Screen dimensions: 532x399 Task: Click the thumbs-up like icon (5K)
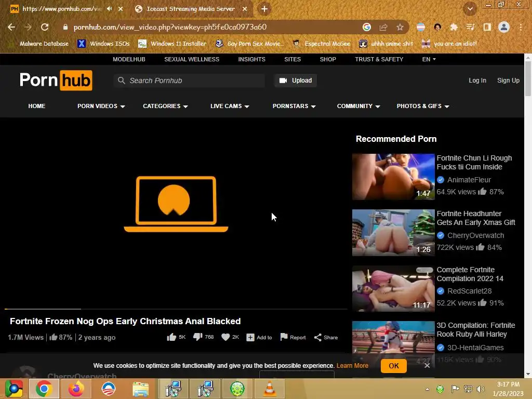[171, 337]
